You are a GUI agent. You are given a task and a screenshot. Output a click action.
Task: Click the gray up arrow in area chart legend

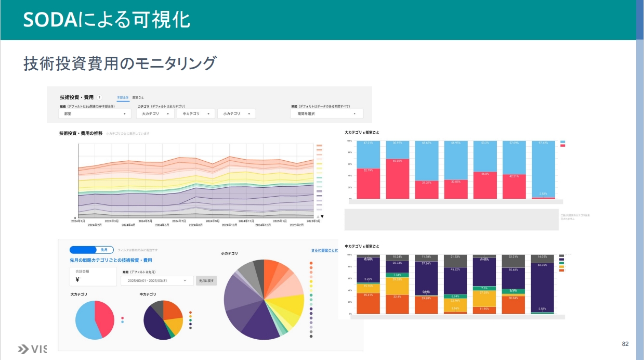pyautogui.click(x=318, y=216)
